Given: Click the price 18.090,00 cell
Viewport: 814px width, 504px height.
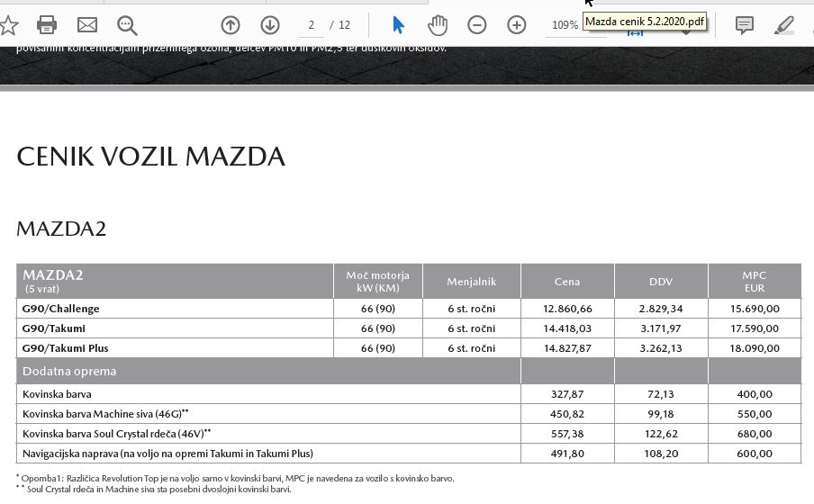Looking at the screenshot, I should (755, 347).
